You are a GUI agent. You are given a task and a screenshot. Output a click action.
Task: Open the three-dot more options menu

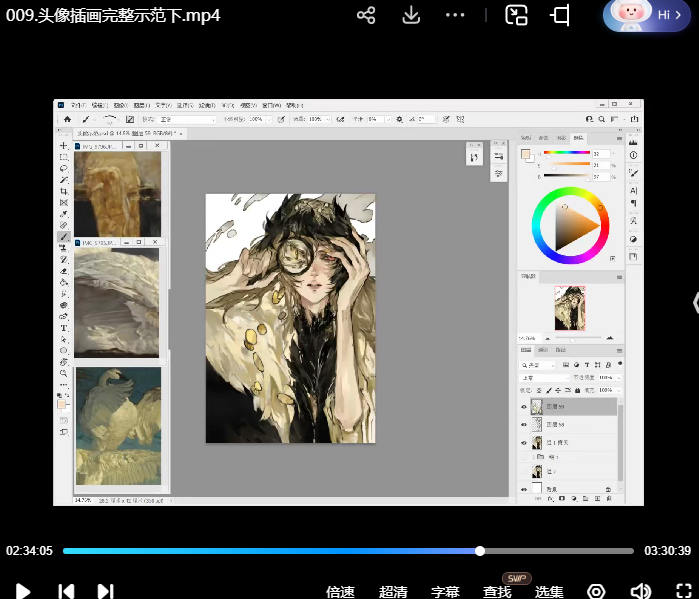455,15
